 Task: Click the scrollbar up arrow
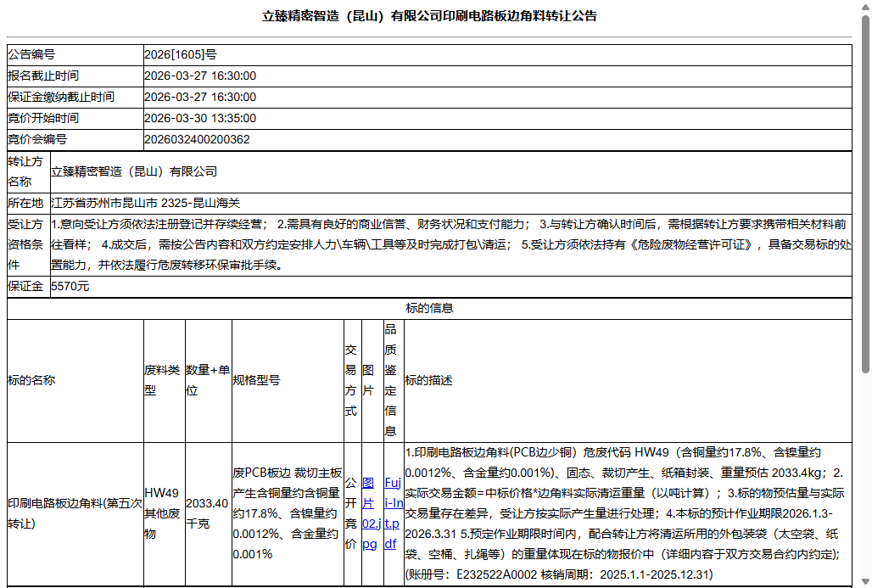tap(865, 8)
